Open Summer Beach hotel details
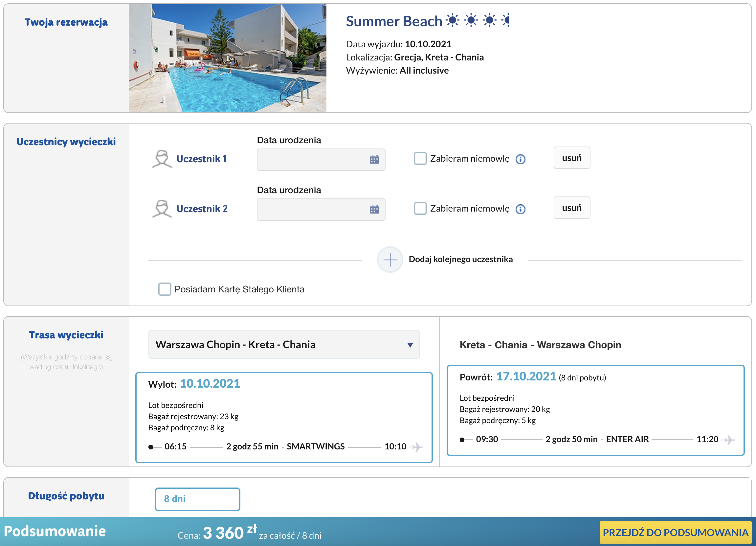The image size is (756, 546). (x=393, y=21)
